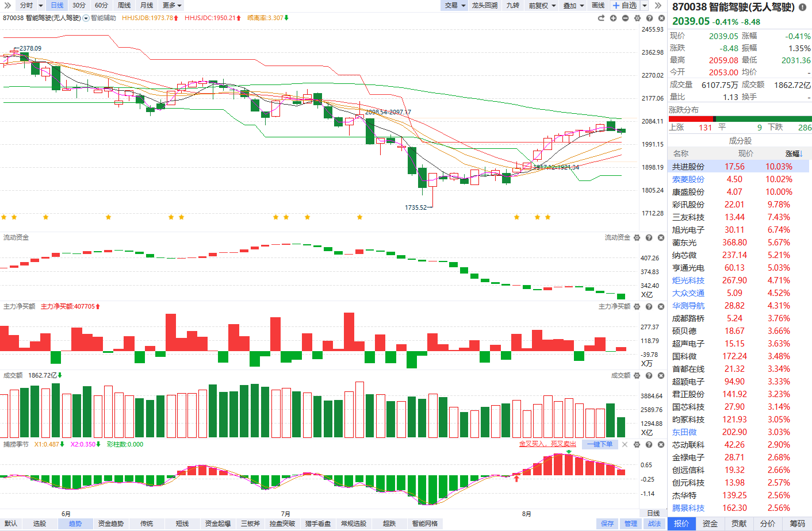This screenshot has width=812, height=531.
Task: Select the 资金 tab in the side panel
Action: (x=710, y=524)
